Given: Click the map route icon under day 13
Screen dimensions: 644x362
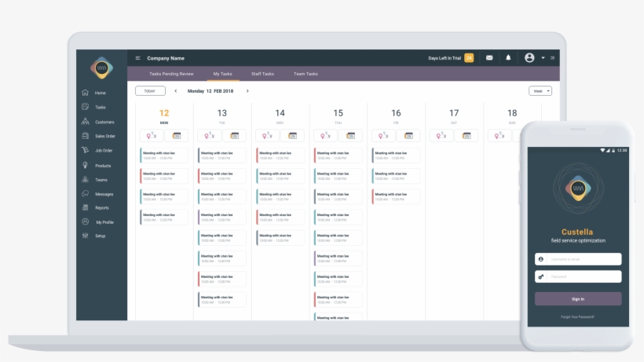Looking at the screenshot, I should point(210,135).
